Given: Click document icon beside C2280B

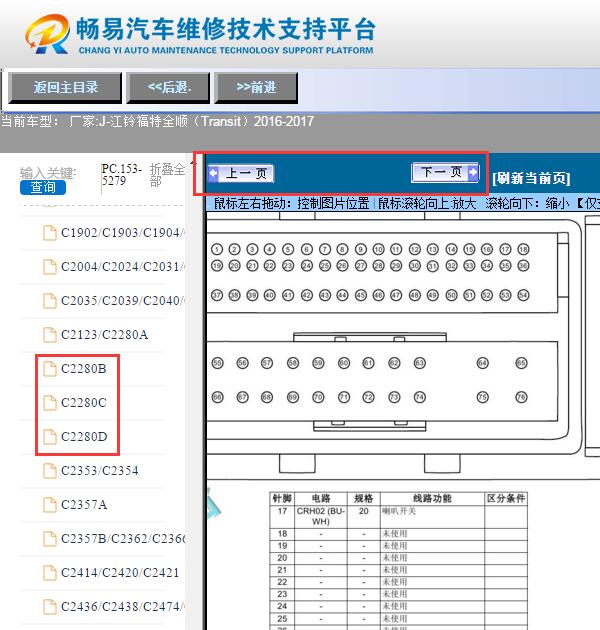Looking at the screenshot, I should pyautogui.click(x=50, y=368).
